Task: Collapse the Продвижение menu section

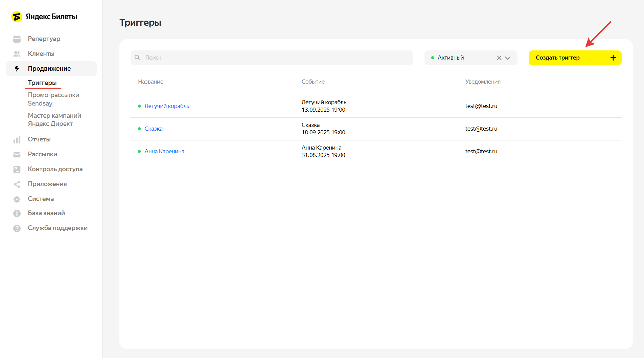Action: click(x=49, y=69)
